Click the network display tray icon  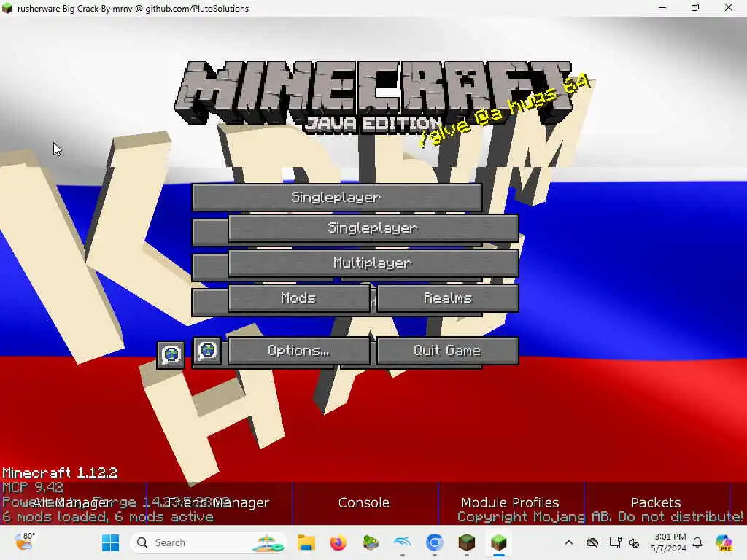coord(615,542)
